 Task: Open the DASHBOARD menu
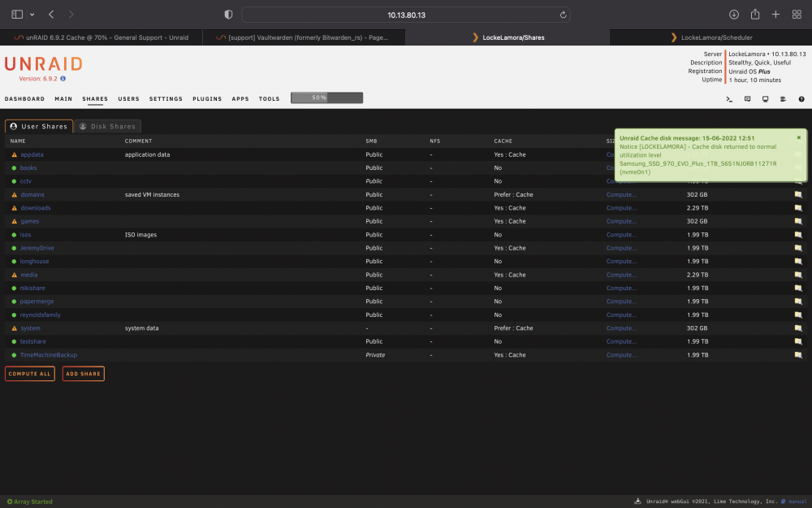click(24, 98)
